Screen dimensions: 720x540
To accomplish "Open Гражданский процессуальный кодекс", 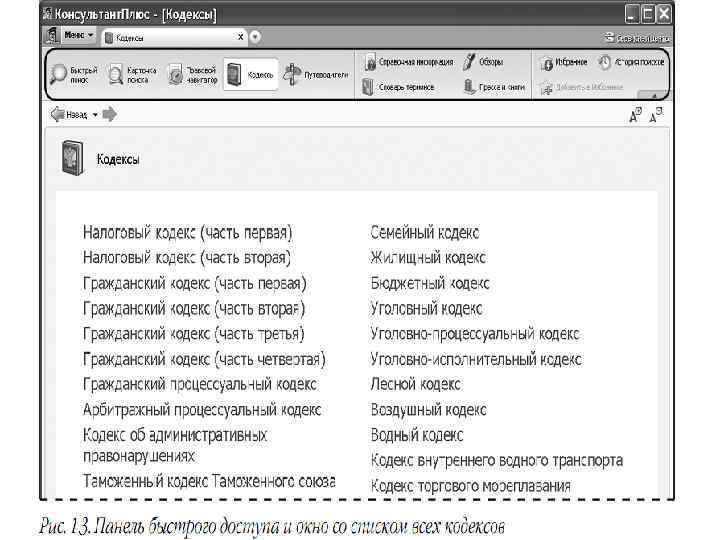I will coord(200,384).
